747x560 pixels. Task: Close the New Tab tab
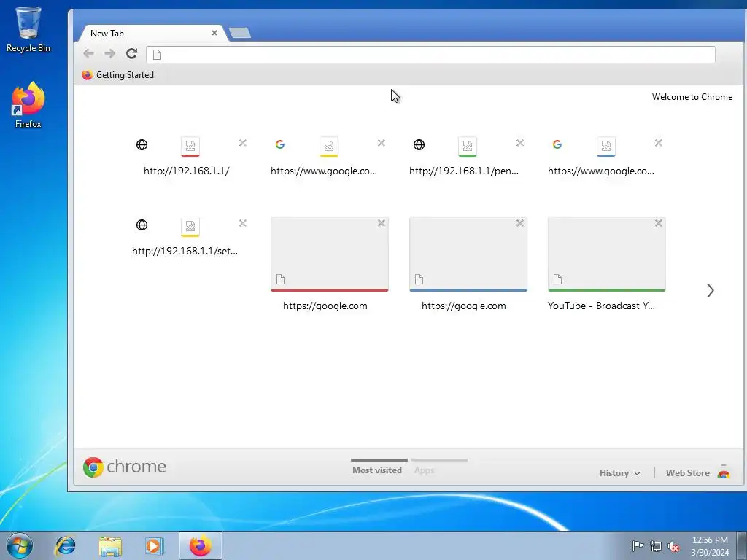click(x=214, y=33)
